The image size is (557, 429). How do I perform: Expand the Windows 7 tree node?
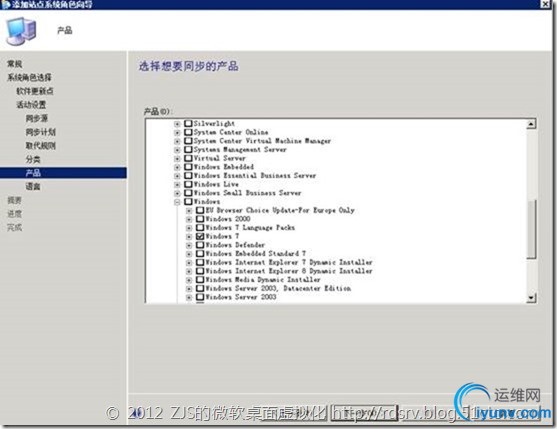pos(189,237)
